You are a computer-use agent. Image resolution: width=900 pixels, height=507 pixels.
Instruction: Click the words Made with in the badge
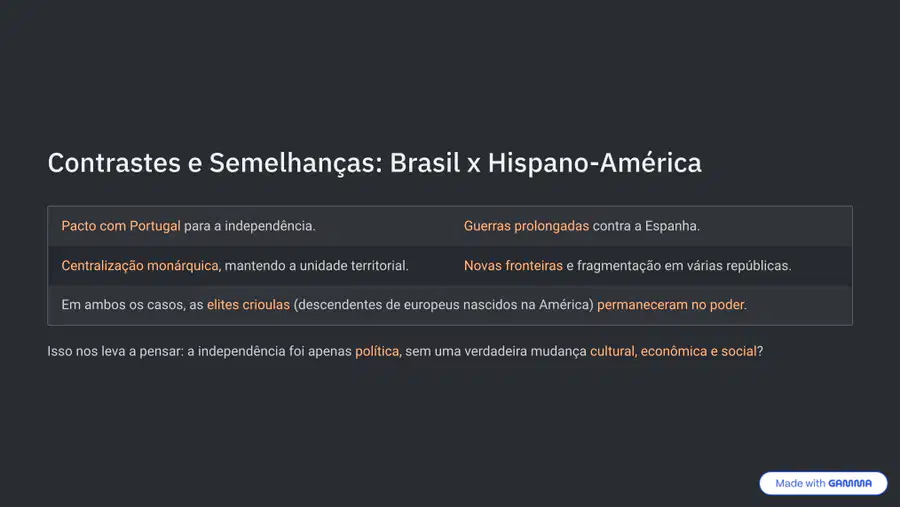[800, 483]
